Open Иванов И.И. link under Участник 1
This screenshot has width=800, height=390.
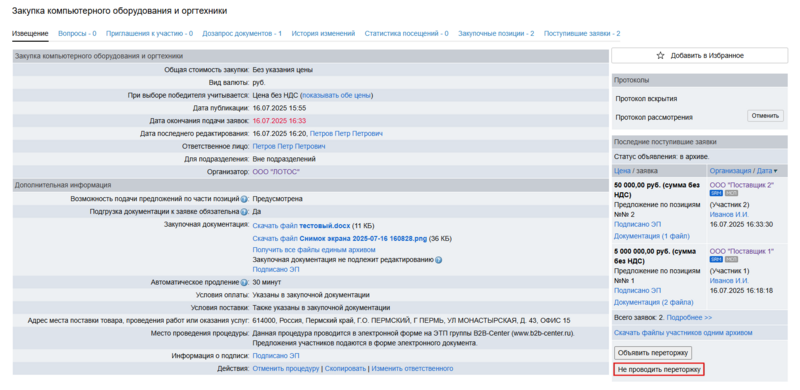point(729,281)
